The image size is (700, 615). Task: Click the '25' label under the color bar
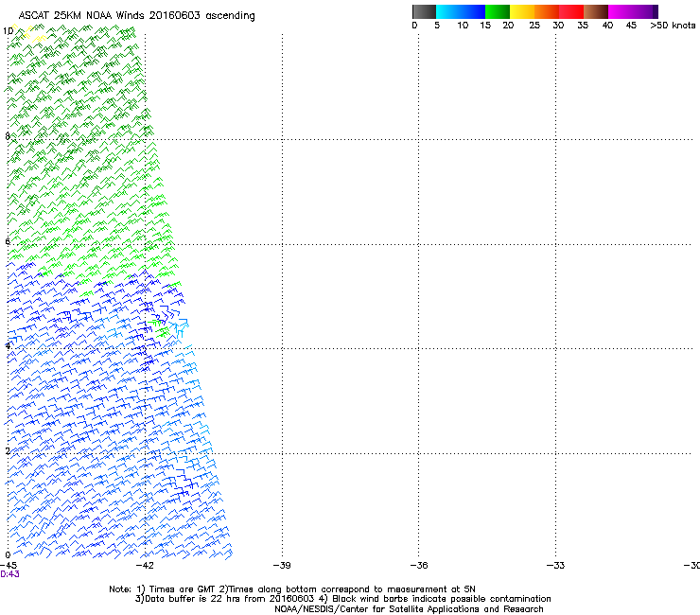click(x=534, y=26)
